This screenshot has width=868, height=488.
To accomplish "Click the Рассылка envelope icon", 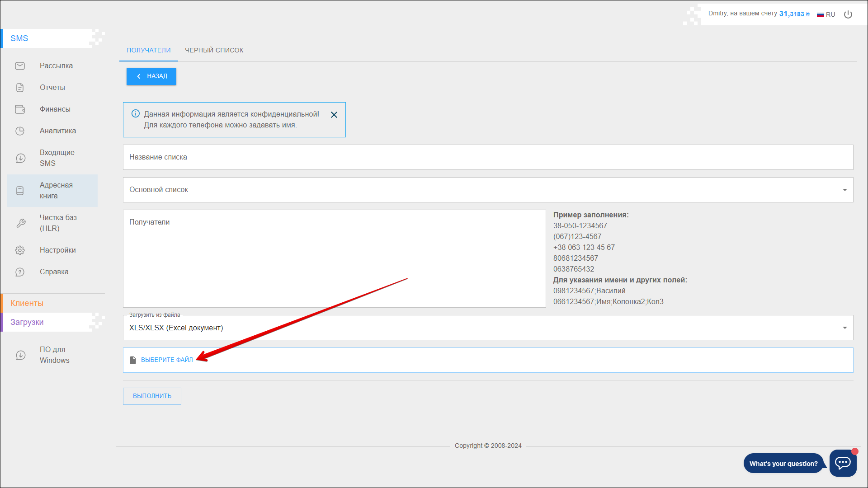I will click(20, 66).
